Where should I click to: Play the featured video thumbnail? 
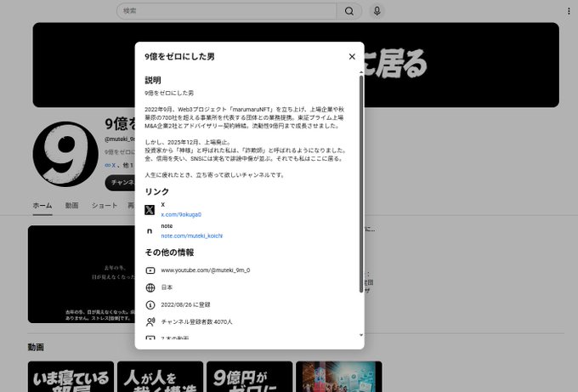tap(81, 274)
